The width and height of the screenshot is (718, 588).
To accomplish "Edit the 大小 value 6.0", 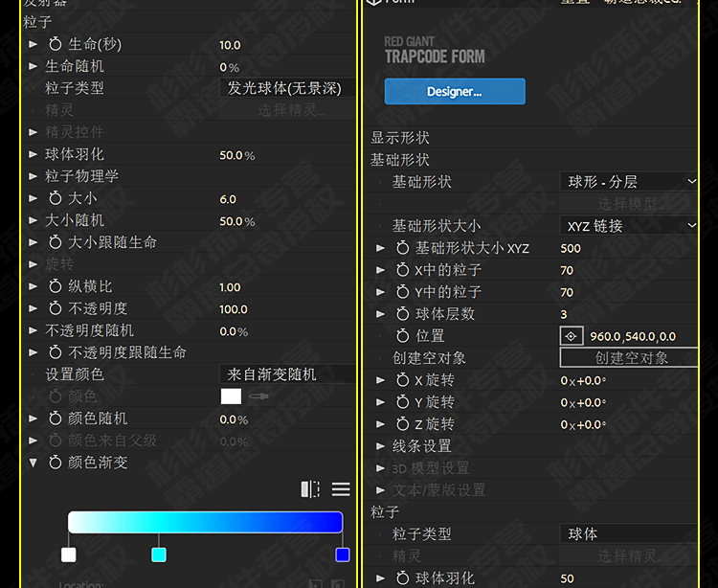I will [x=228, y=199].
